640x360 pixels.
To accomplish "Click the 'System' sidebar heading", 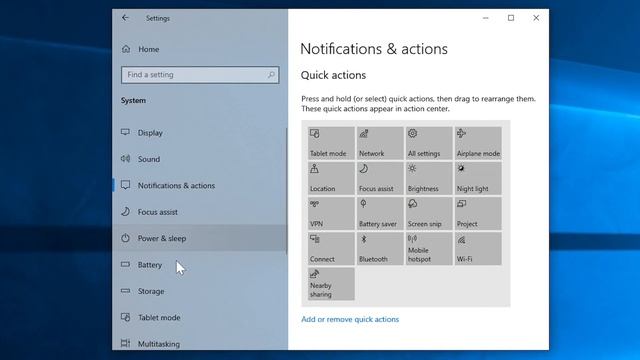I will pyautogui.click(x=133, y=100).
